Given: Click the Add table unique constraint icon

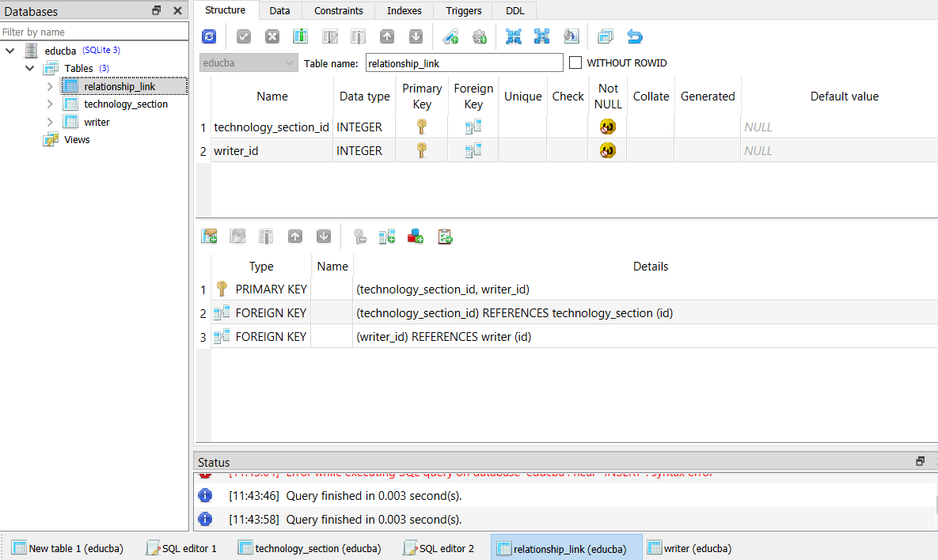Looking at the screenshot, I should pos(416,236).
